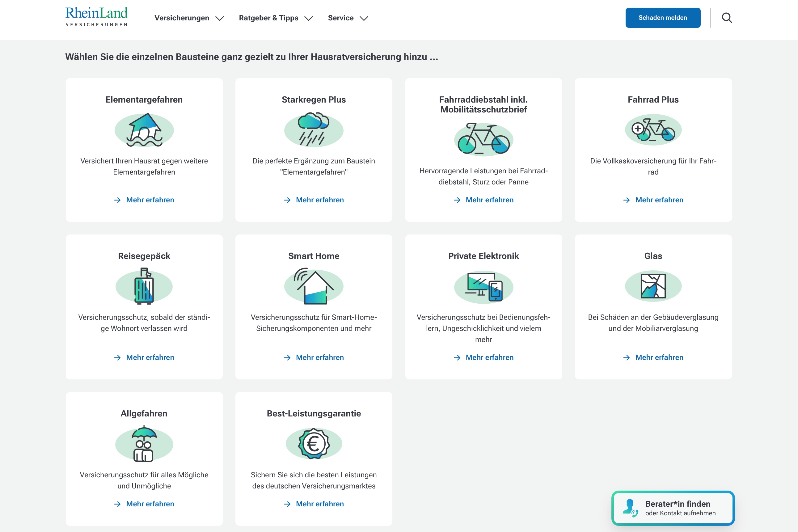Viewport: 798px width, 532px height.
Task: Click the flooded house Elementargefahren icon
Action: [144, 130]
